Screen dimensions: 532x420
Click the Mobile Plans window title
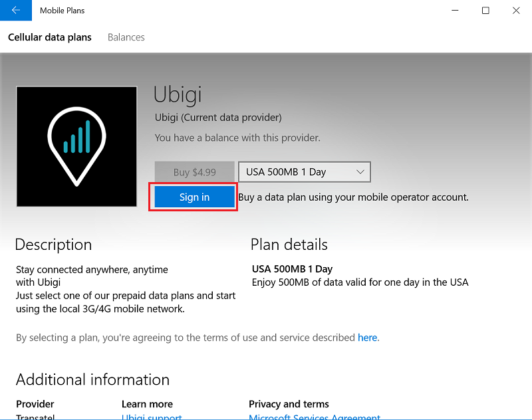click(62, 11)
